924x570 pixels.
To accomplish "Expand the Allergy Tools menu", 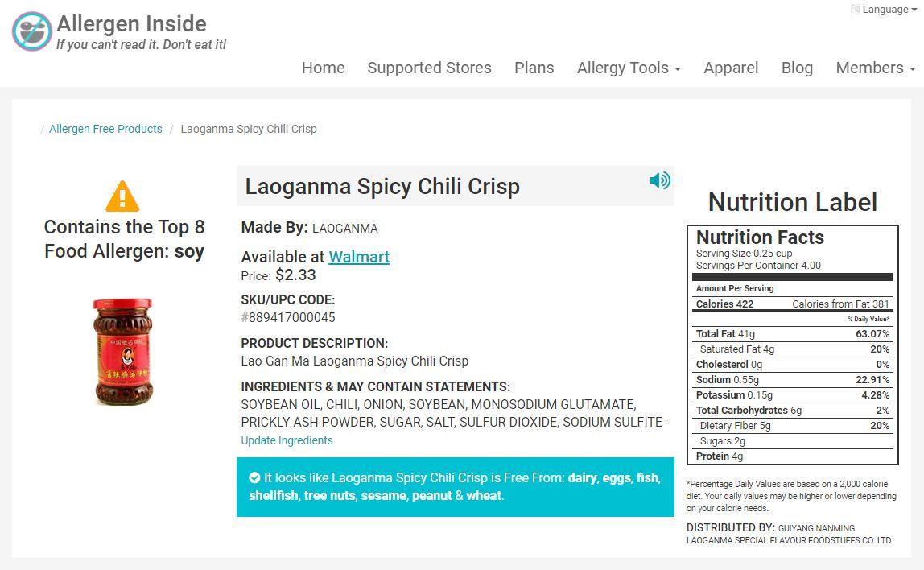I will 629,68.
